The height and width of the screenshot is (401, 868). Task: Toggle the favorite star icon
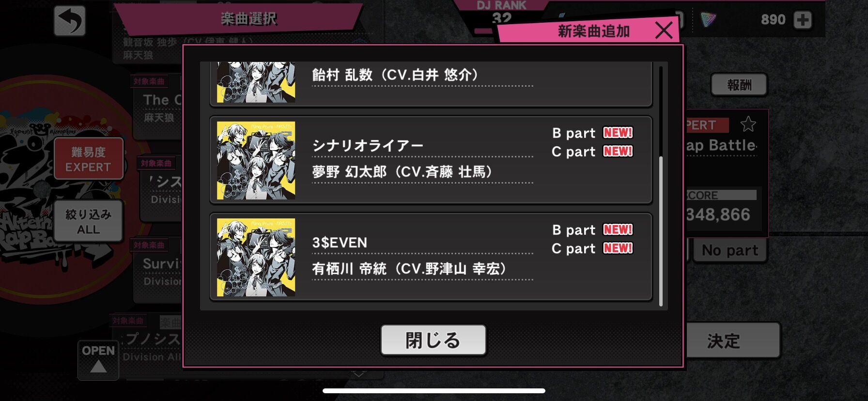click(x=748, y=124)
